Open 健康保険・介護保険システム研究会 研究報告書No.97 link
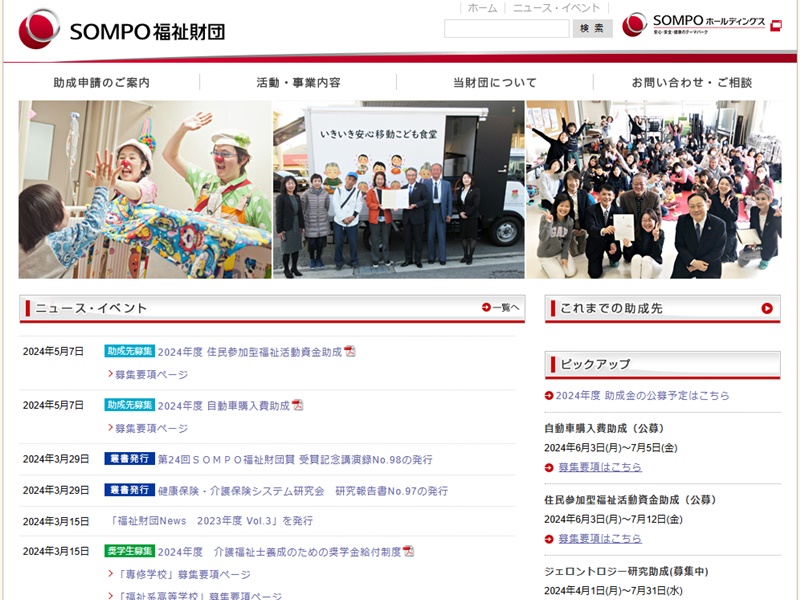 [303, 491]
